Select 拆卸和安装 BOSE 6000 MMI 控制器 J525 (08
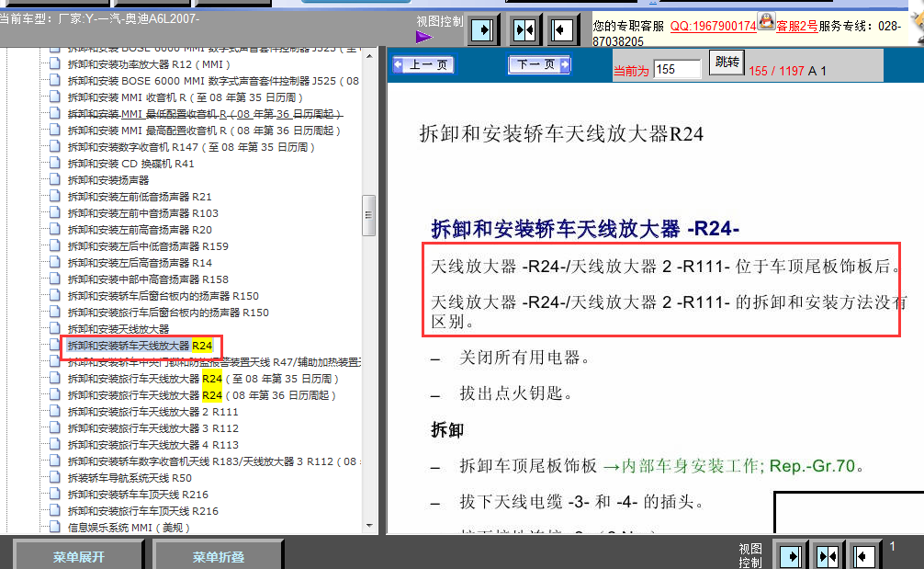This screenshot has height=569, width=924. [213, 81]
